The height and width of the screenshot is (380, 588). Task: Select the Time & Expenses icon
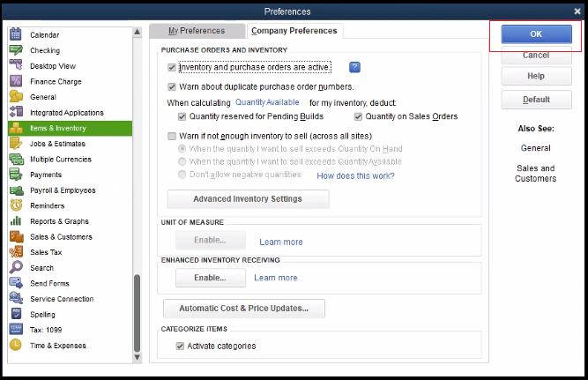15,346
